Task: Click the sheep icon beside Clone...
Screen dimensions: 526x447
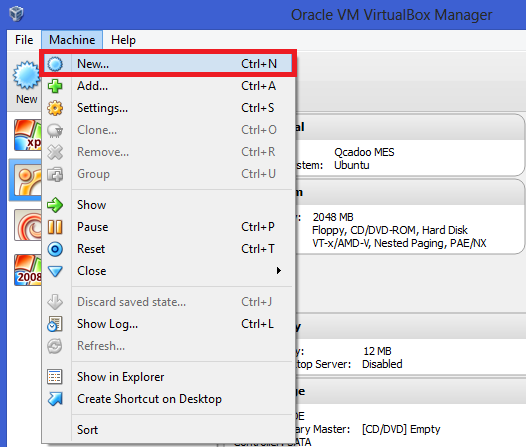Action: coord(55,130)
